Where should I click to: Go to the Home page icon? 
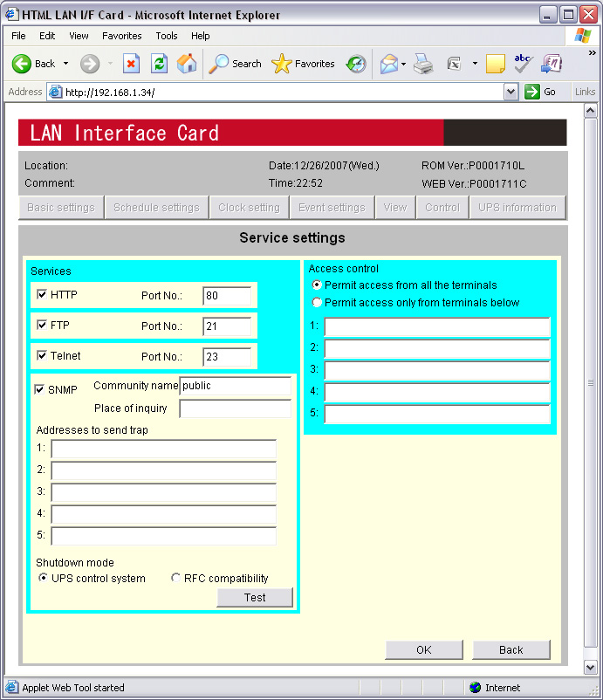(x=187, y=64)
